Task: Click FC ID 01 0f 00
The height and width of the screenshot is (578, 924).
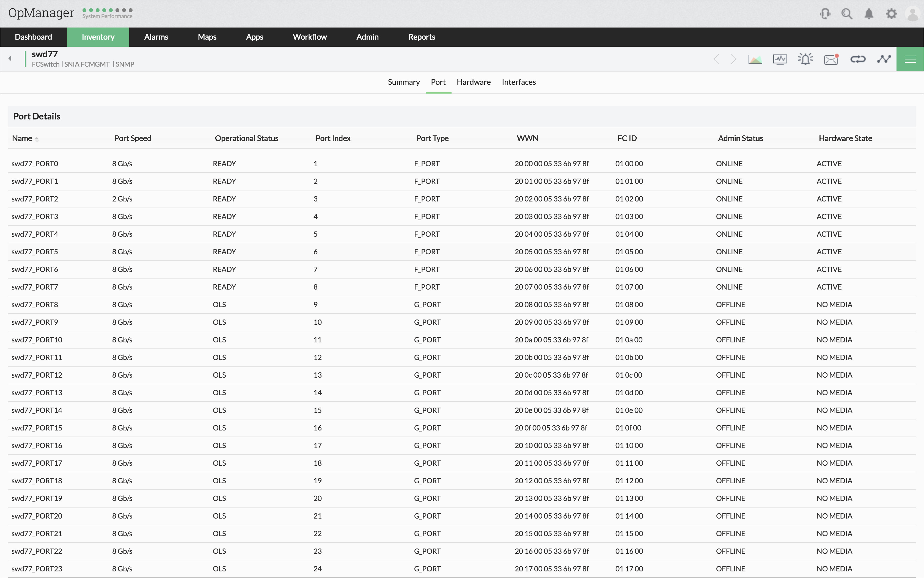Action: pyautogui.click(x=628, y=428)
